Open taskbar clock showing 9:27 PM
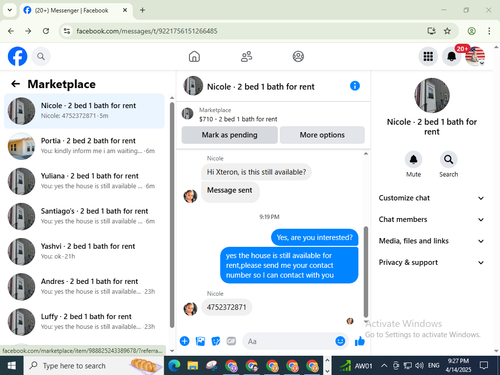The height and width of the screenshot is (375, 500). (458, 366)
